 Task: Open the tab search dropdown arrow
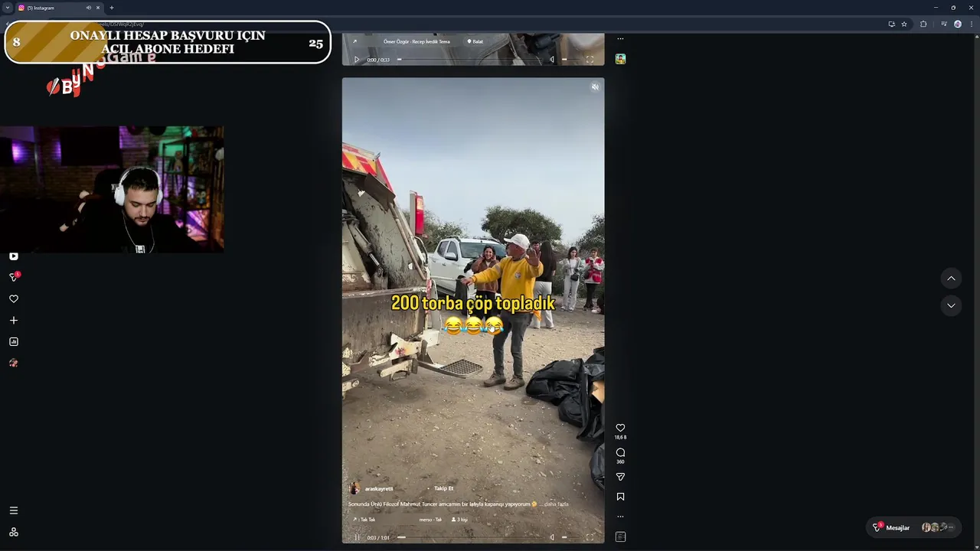(x=7, y=8)
